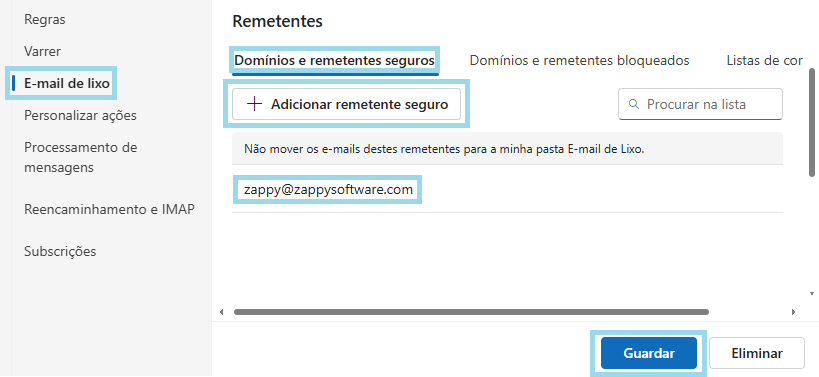Select E-mail de lixo in sidebar
Screen dimensions: 819x377
pos(67,83)
